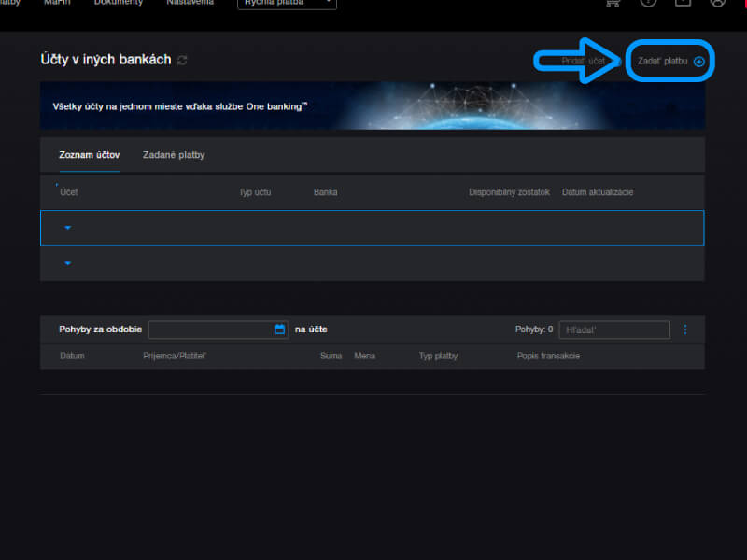The height and width of the screenshot is (560, 747).
Task: Switch to the Zoznam účtov tab
Action: pos(90,155)
